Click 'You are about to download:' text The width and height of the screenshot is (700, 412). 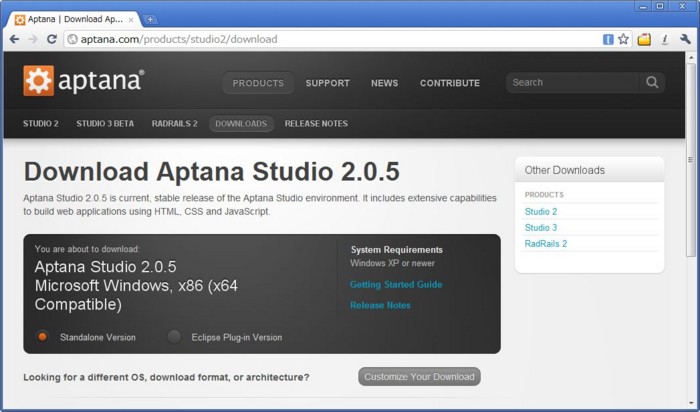point(87,249)
